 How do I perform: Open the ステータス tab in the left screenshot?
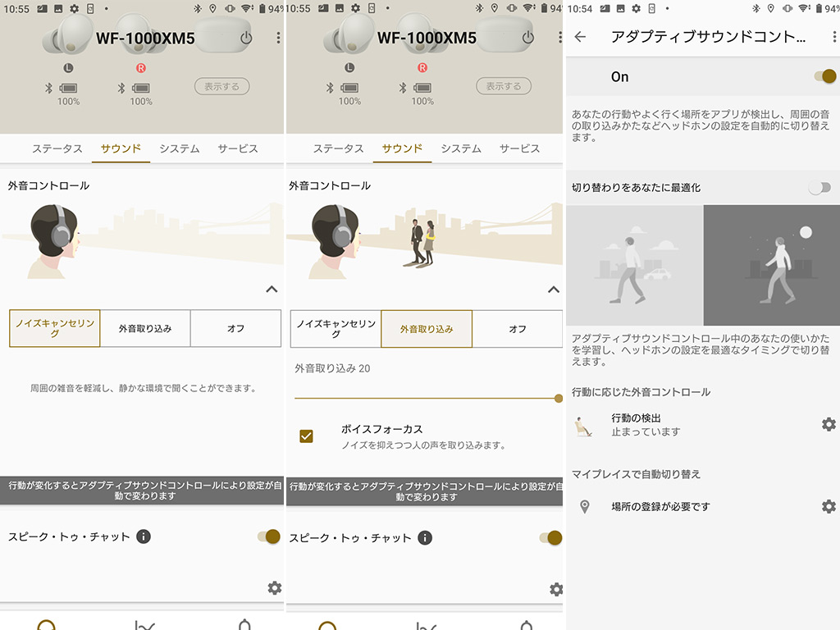coord(57,148)
